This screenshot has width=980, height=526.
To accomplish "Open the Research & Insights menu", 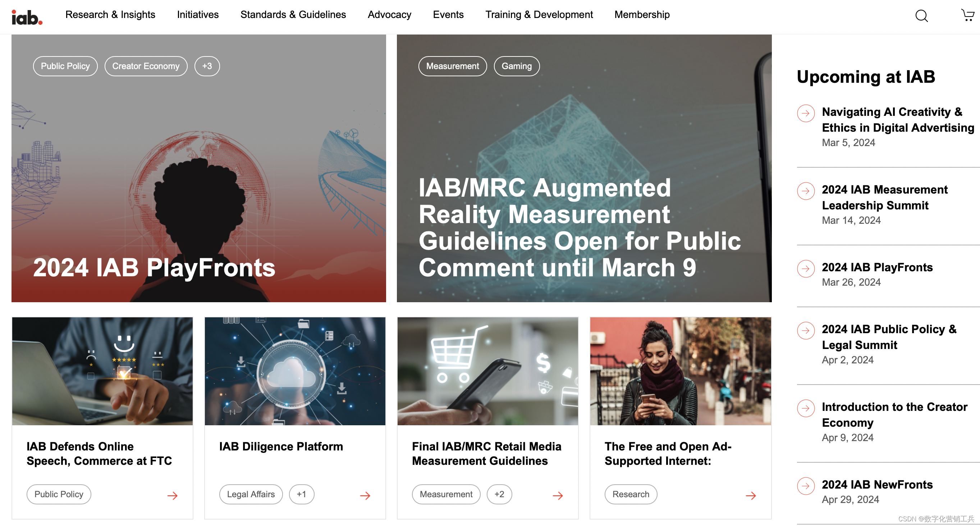I will [110, 14].
